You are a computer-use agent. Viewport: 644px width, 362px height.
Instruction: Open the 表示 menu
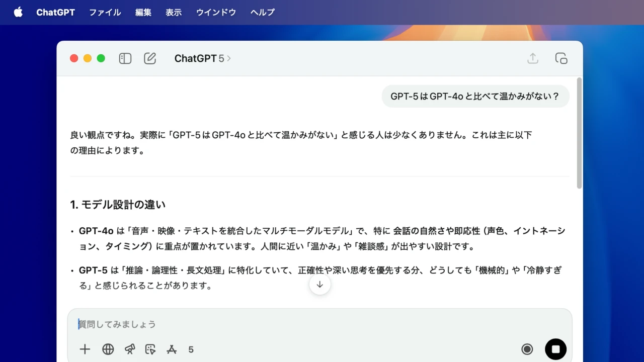pos(174,13)
